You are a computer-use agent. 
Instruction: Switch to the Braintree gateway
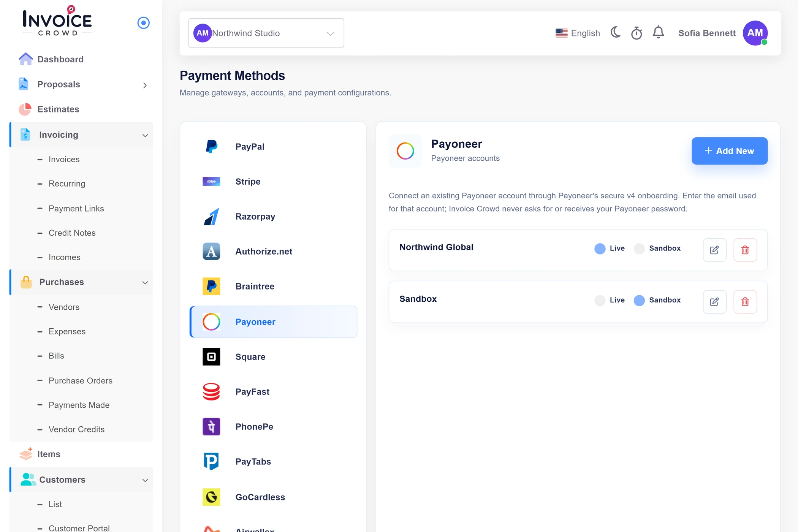[273, 286]
